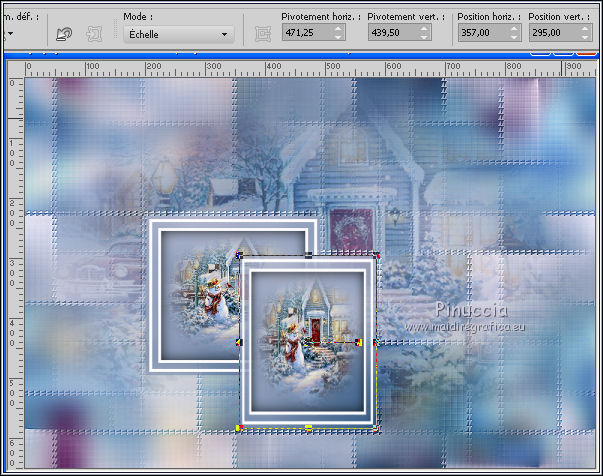Click the bottom-right corner selection handle
The height and width of the screenshot is (476, 603).
(377, 428)
